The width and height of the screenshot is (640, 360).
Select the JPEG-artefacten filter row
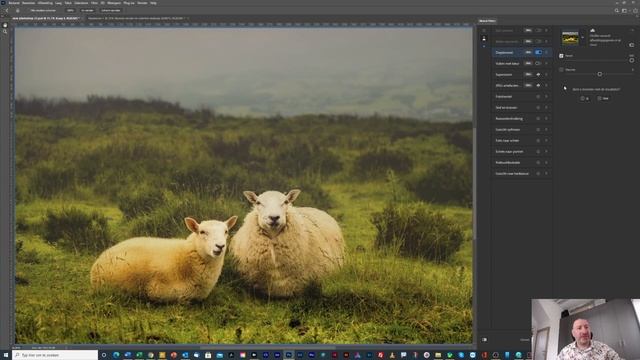pos(522,85)
